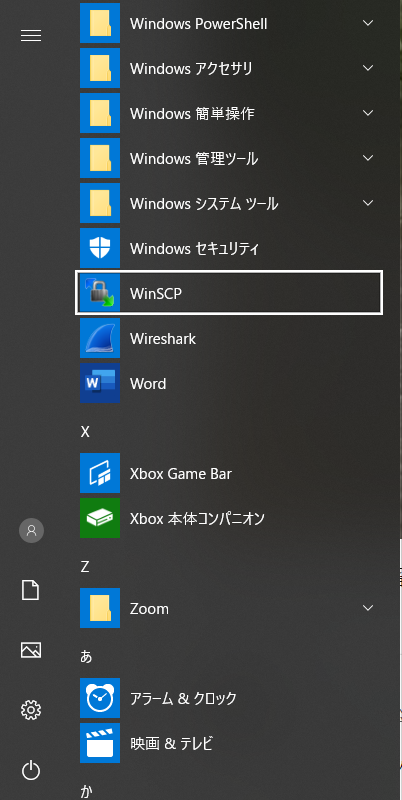Image resolution: width=402 pixels, height=800 pixels.
Task: Click the Xbox 本体コンパニオン icon
Action: click(100, 518)
